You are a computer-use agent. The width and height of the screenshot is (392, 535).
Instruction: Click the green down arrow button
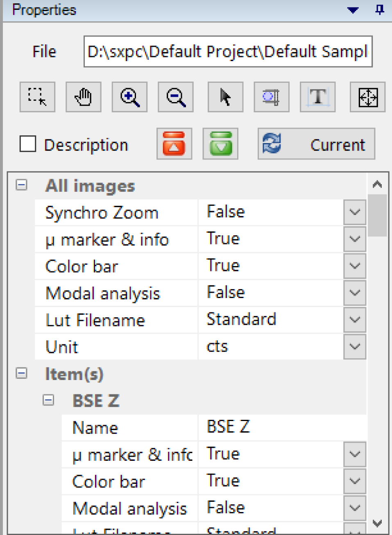(x=221, y=144)
